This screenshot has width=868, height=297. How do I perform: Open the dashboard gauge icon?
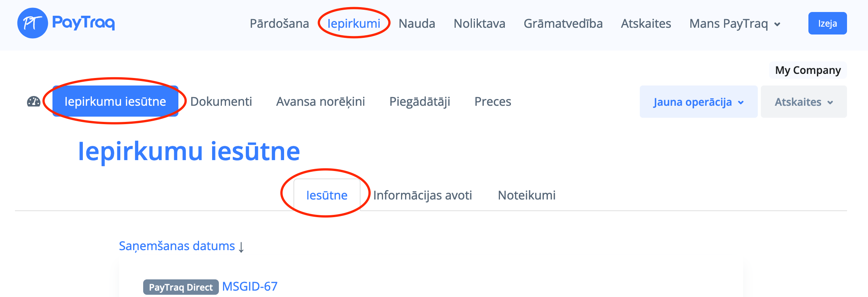pyautogui.click(x=34, y=102)
